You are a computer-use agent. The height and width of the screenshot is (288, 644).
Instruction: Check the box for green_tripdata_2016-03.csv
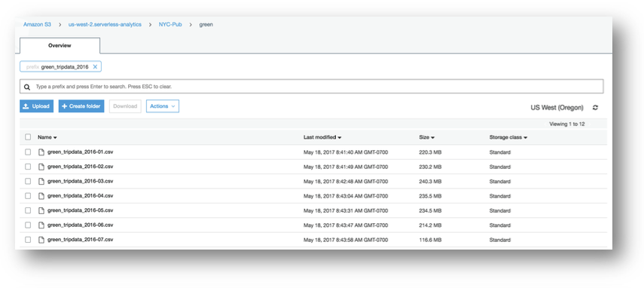click(28, 181)
